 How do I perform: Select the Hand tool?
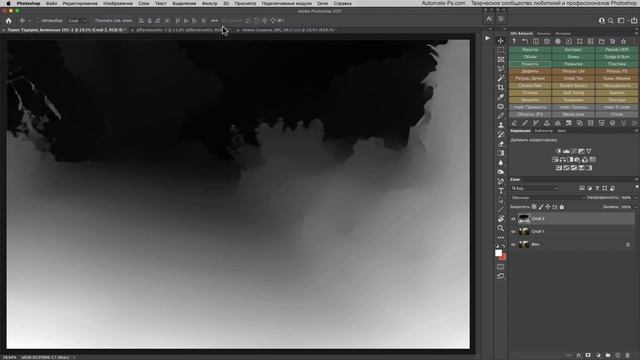click(x=500, y=219)
